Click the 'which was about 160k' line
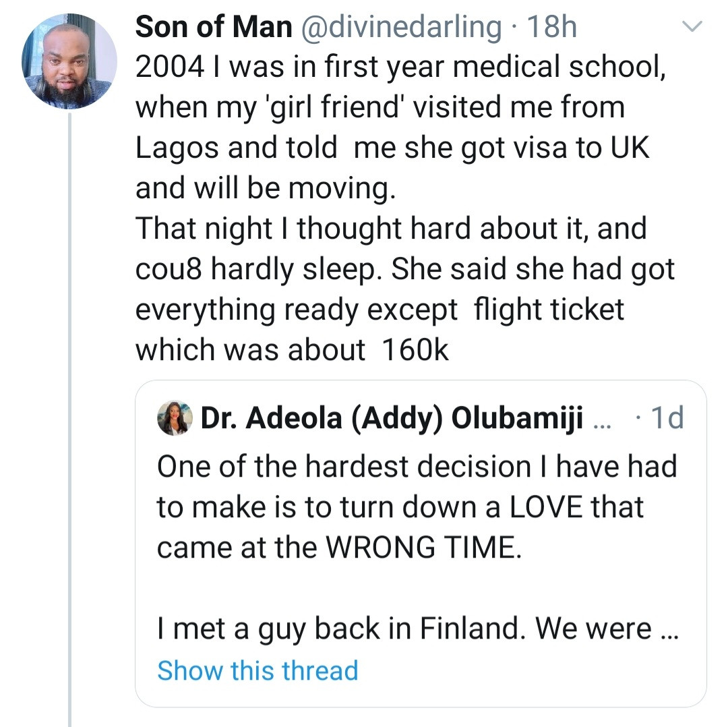Viewport: 728px width, 727px height. (292, 349)
